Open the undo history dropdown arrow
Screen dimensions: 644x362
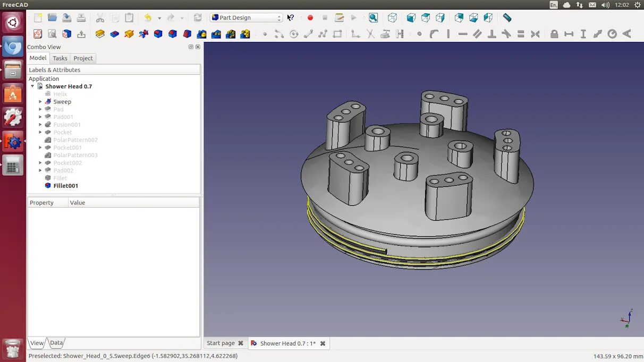[159, 18]
